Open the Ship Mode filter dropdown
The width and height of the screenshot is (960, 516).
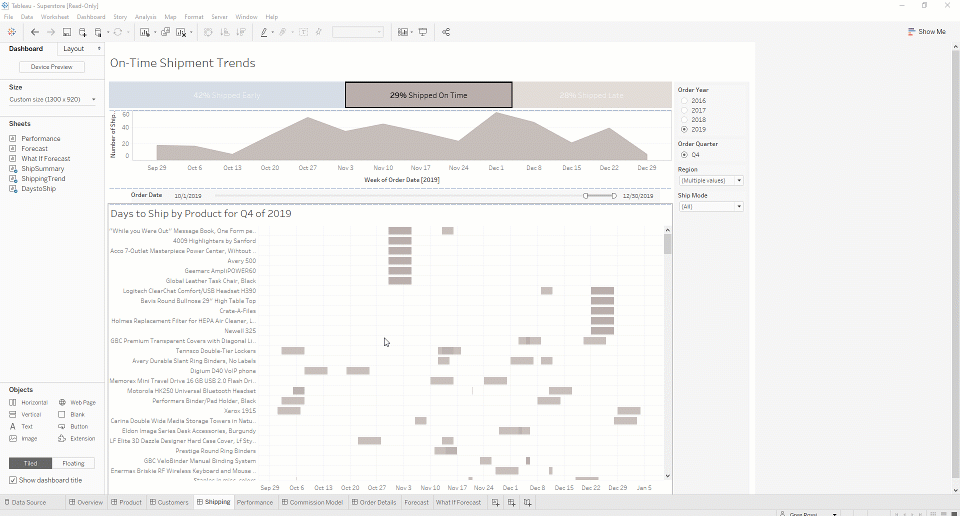pyautogui.click(x=711, y=207)
